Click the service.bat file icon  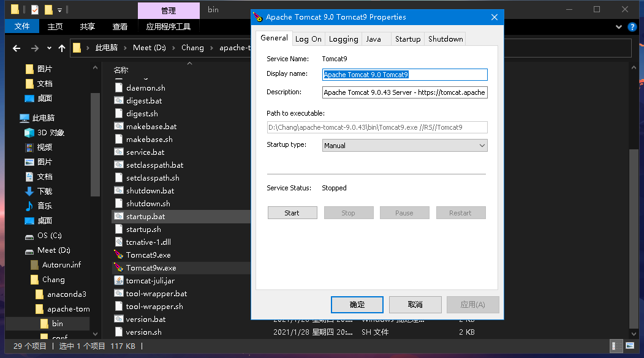[119, 152]
